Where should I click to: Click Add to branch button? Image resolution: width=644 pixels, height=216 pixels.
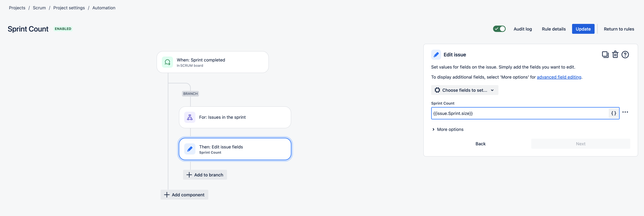pos(205,175)
